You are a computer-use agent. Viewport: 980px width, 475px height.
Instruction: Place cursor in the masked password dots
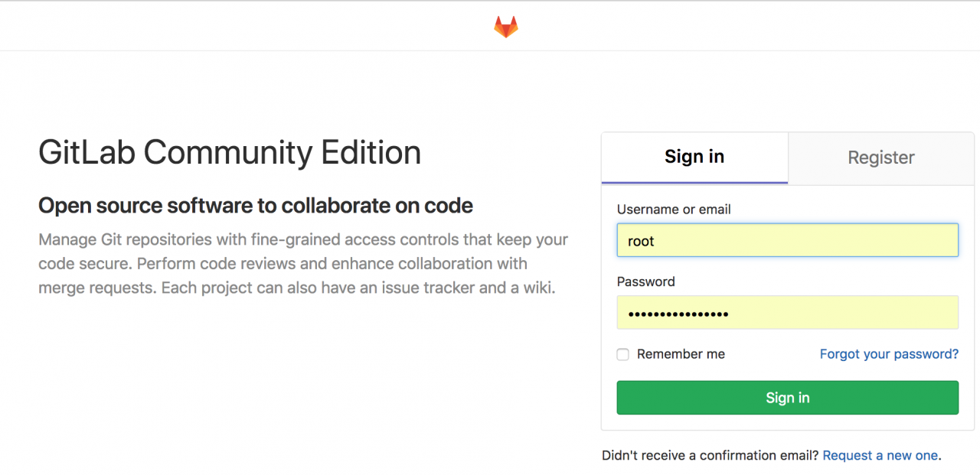678,314
